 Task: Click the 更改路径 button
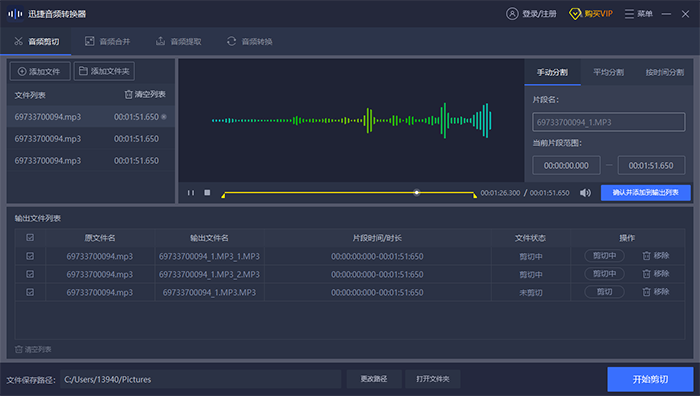[374, 379]
